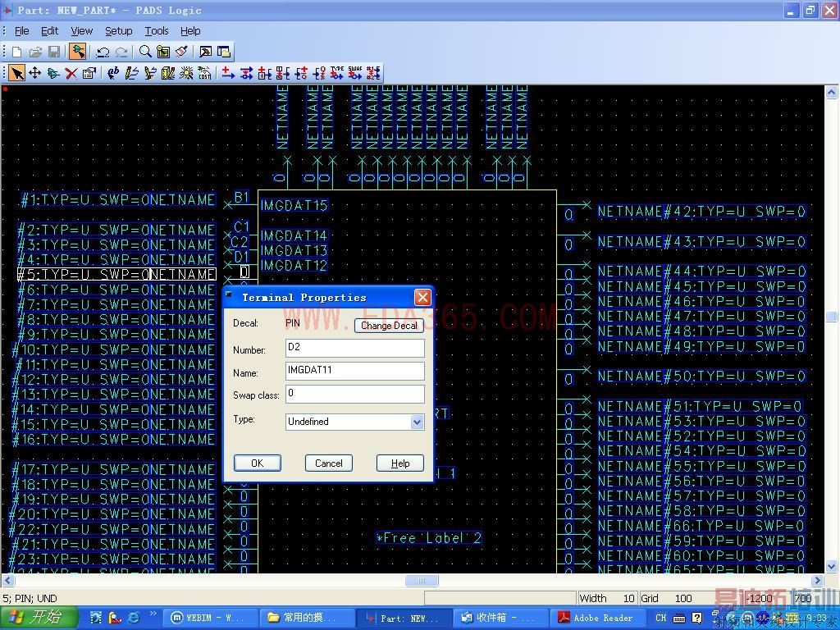The width and height of the screenshot is (840, 630).
Task: Select the Add Terminal red-plus tool
Action: [x=228, y=73]
